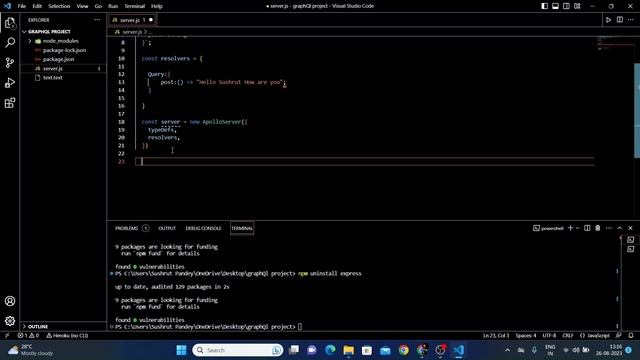Open the Selection menu
Screen dimensions: 640x360
tap(59, 6)
